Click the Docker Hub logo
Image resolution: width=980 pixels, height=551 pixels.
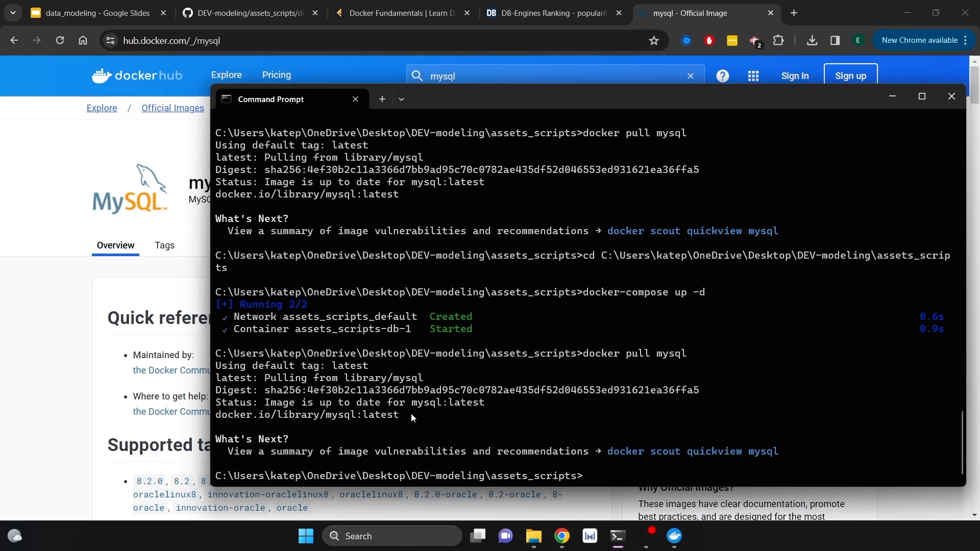(x=137, y=76)
